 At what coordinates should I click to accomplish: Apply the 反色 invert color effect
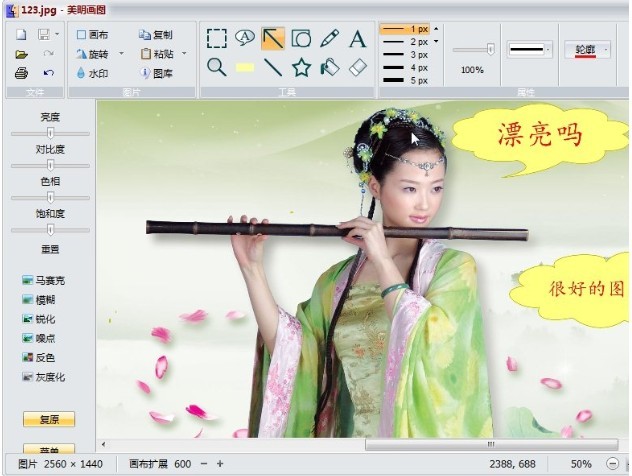pyautogui.click(x=44, y=357)
